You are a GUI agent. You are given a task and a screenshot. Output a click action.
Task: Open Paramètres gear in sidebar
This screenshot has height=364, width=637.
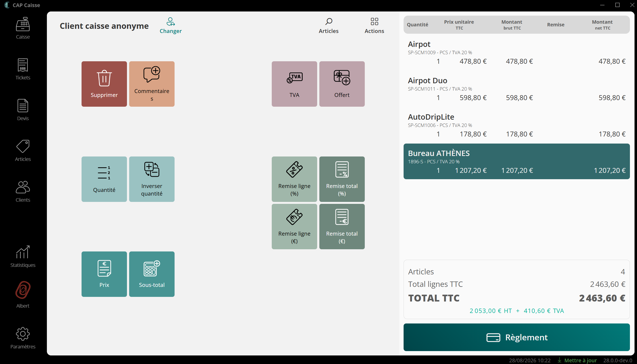click(23, 338)
